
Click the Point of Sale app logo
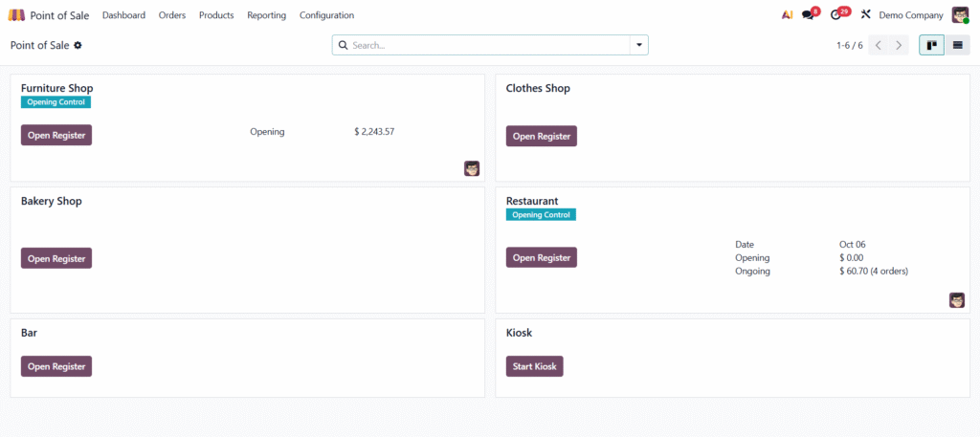[x=16, y=15]
